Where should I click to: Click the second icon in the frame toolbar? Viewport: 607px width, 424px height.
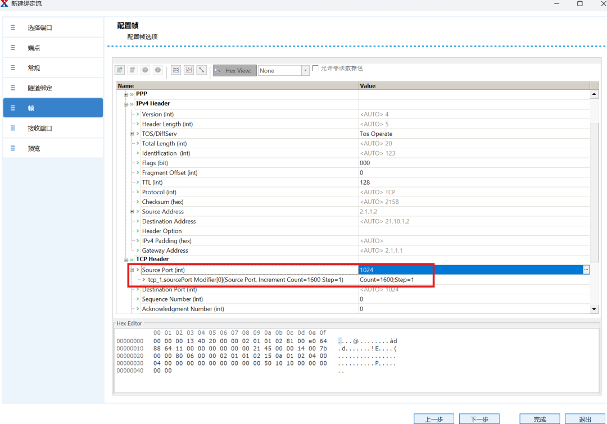(132, 71)
